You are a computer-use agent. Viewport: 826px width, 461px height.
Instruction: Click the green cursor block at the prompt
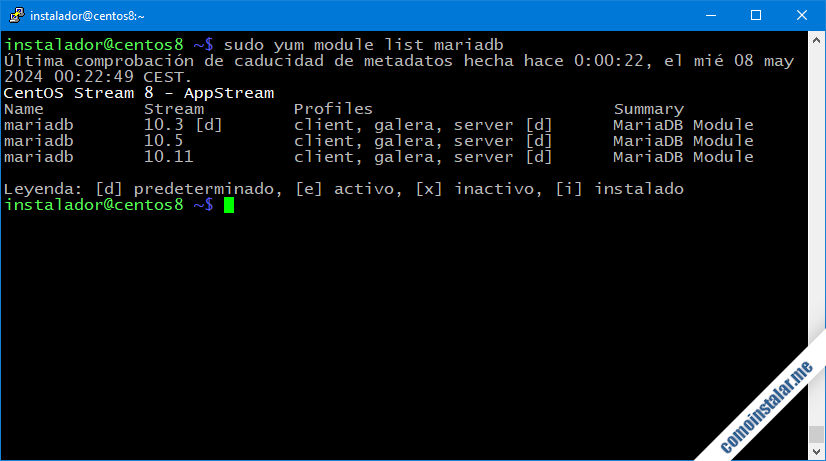point(229,205)
